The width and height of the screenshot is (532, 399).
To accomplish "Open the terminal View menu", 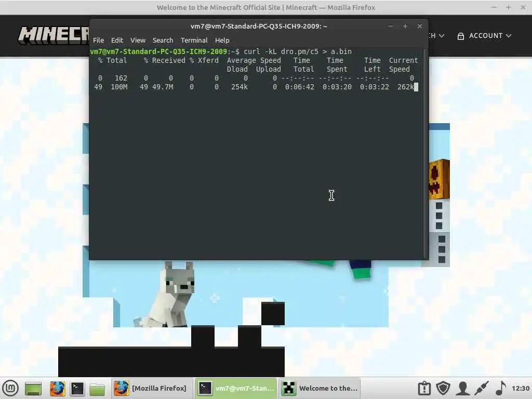I will 138,40.
